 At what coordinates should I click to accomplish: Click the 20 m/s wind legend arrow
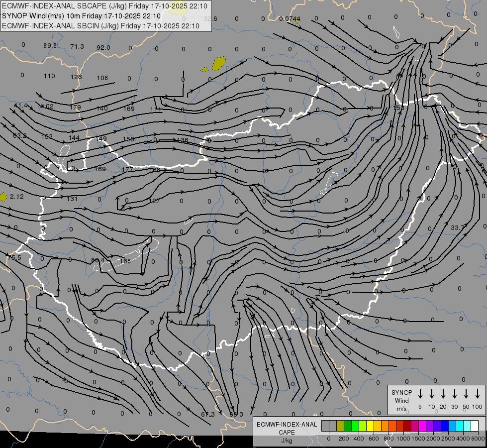(x=443, y=394)
